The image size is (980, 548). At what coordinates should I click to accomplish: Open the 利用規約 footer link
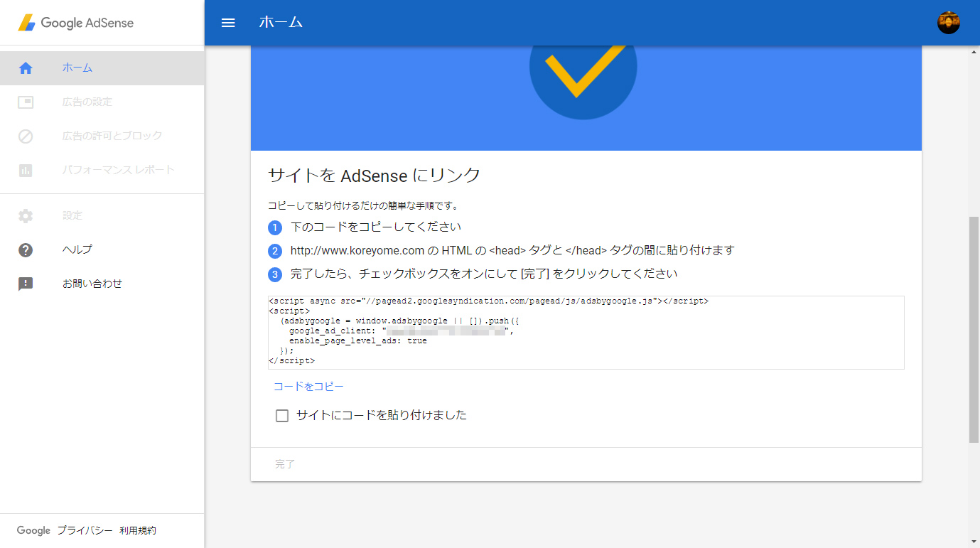click(138, 531)
